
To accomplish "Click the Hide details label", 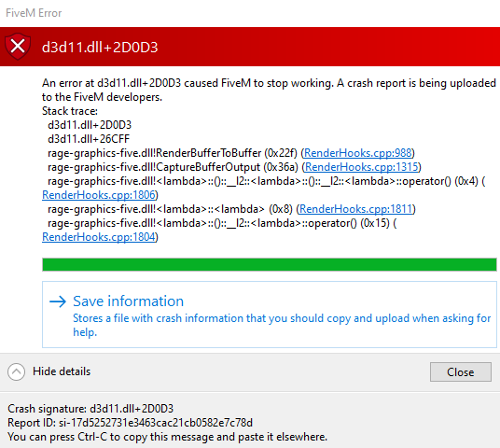I will click(x=62, y=371).
